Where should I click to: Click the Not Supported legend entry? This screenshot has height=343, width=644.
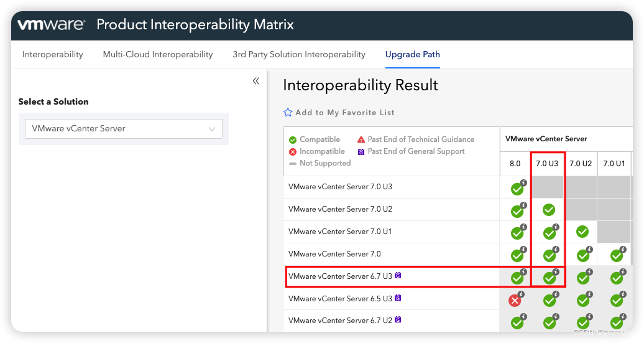pyautogui.click(x=320, y=163)
